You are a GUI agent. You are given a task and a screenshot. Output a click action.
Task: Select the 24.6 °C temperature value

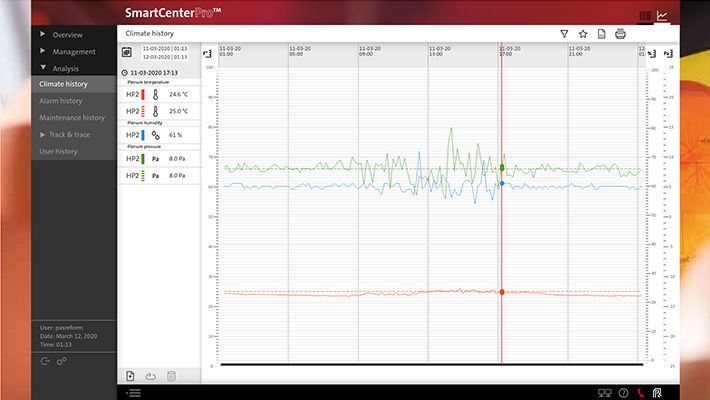tap(178, 94)
